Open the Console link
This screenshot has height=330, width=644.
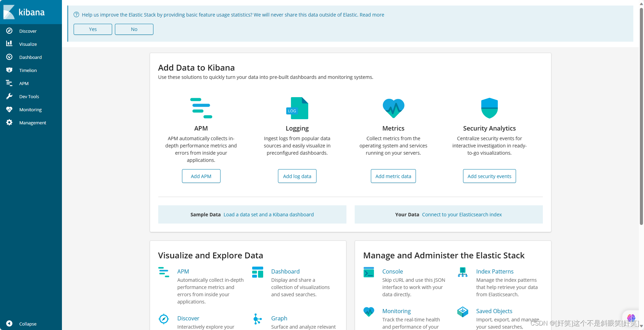point(393,271)
